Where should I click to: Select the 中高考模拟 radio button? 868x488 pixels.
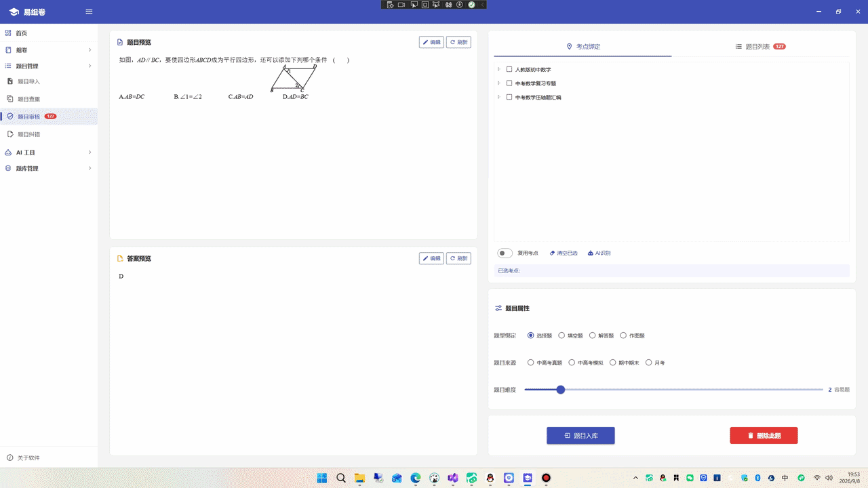pos(572,363)
